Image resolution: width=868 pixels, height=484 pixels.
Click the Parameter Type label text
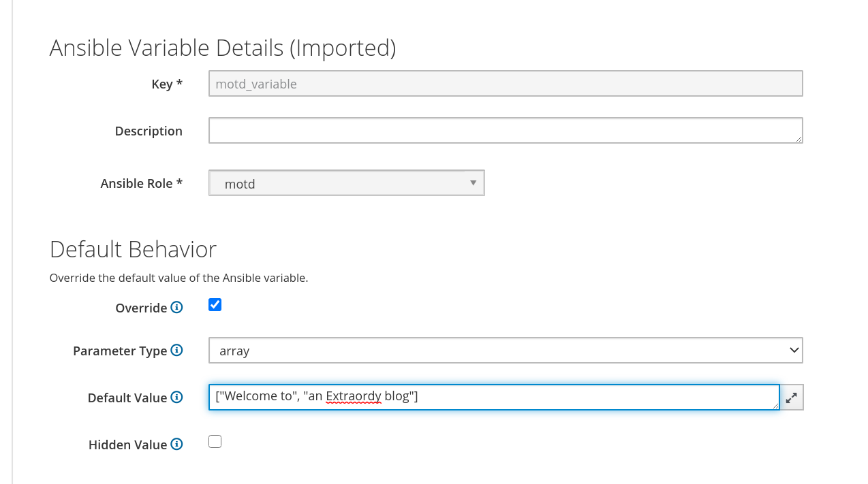[x=120, y=351]
